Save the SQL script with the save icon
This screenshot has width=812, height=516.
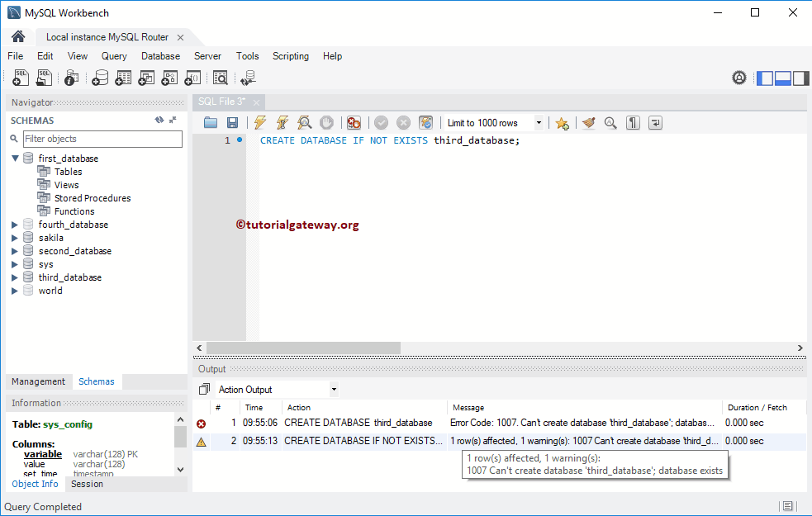pos(232,122)
